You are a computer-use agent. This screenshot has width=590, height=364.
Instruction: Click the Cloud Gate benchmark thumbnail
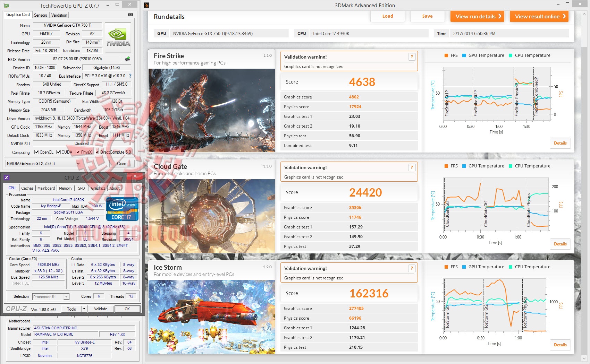[212, 216]
